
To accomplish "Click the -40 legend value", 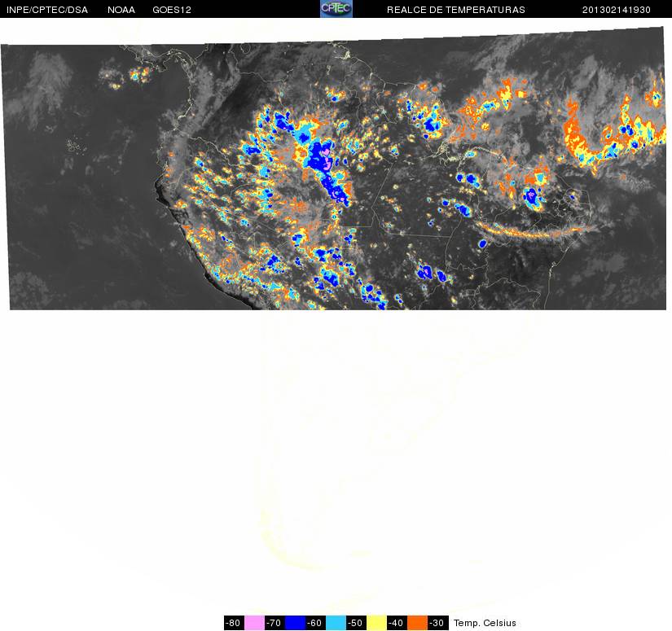I will 397,623.
